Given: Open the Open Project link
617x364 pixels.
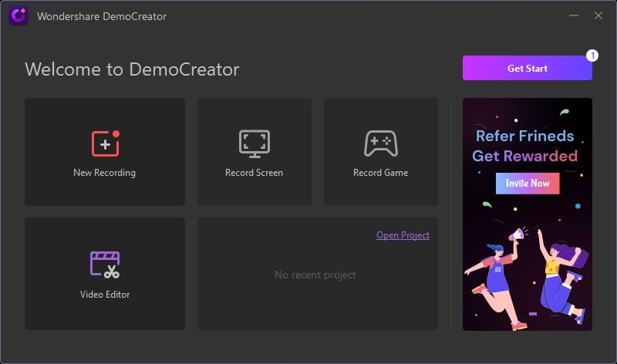Looking at the screenshot, I should (403, 235).
